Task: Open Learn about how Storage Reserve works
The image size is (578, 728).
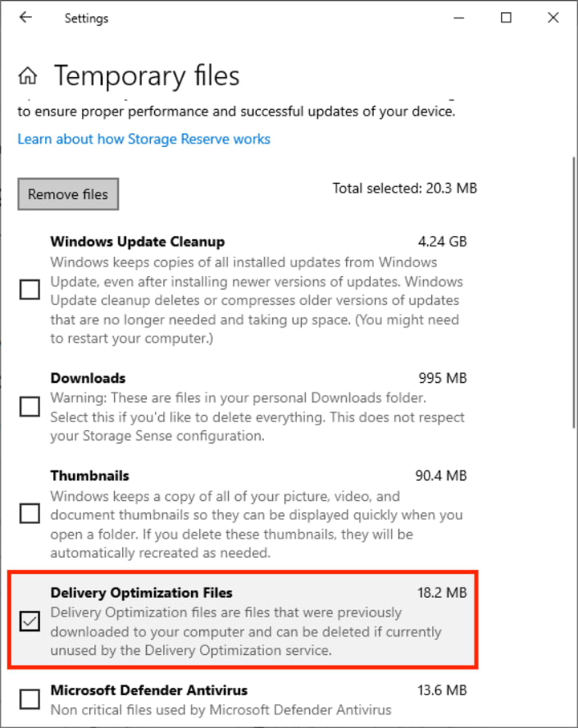Action: pos(144,139)
